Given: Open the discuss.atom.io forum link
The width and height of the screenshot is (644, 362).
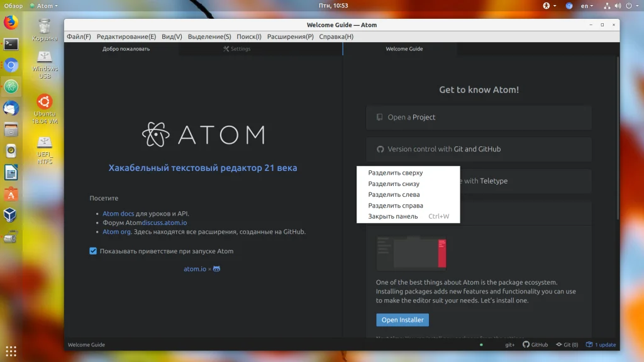Looking at the screenshot, I should (x=164, y=222).
